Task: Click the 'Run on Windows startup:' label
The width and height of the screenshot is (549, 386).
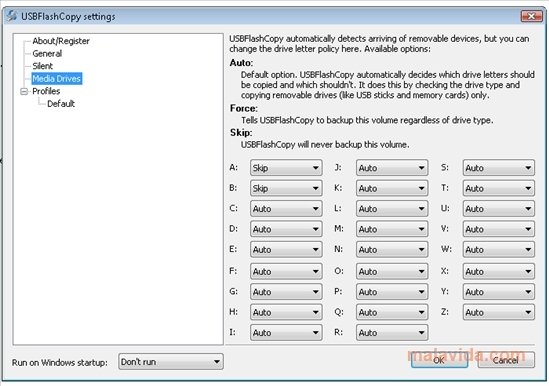Action: pos(60,362)
